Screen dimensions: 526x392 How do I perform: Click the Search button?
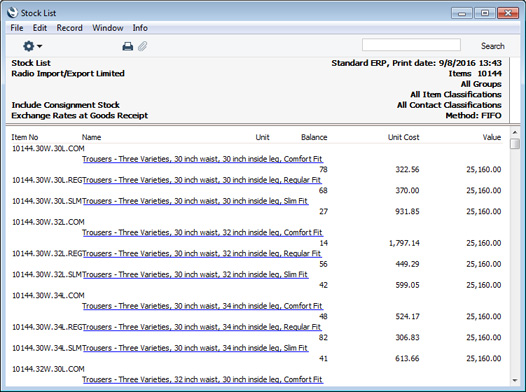[x=492, y=46]
